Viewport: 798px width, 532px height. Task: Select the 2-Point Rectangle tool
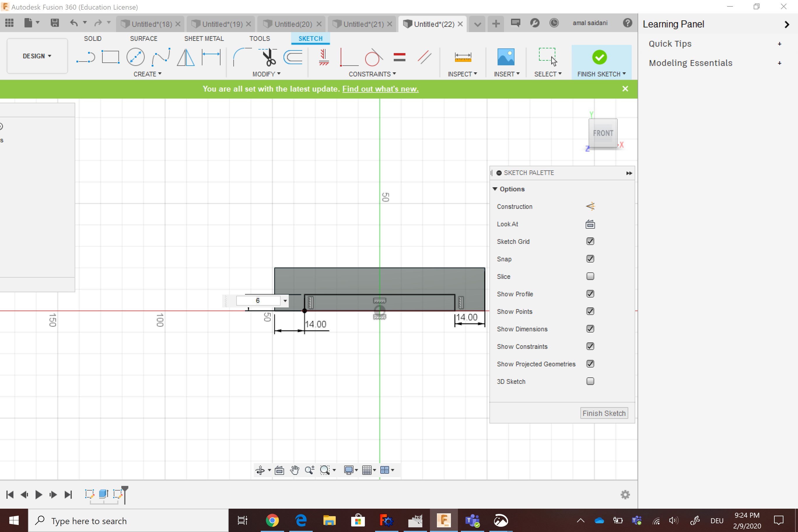(x=110, y=57)
